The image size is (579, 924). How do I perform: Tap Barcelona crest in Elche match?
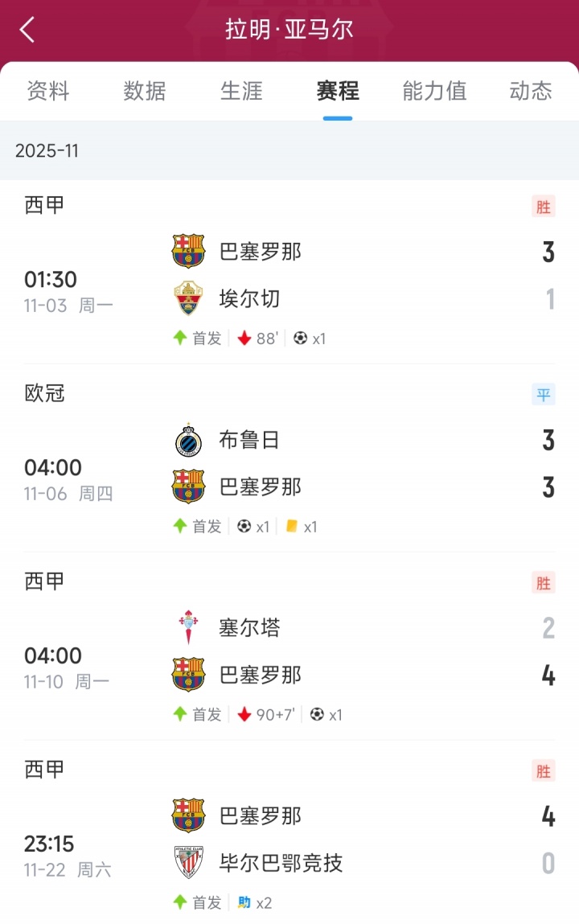pyautogui.click(x=188, y=252)
